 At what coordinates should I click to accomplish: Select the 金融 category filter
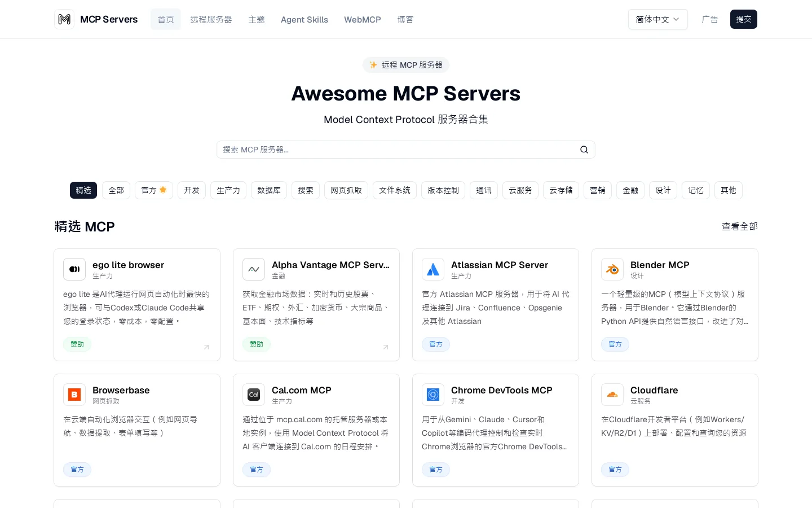click(x=630, y=190)
